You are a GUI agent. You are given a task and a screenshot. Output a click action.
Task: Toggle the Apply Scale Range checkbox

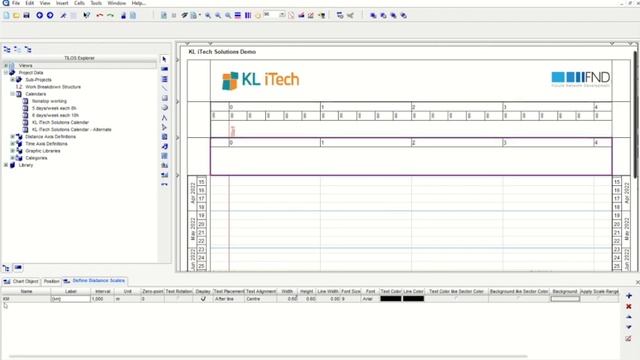pos(599,299)
